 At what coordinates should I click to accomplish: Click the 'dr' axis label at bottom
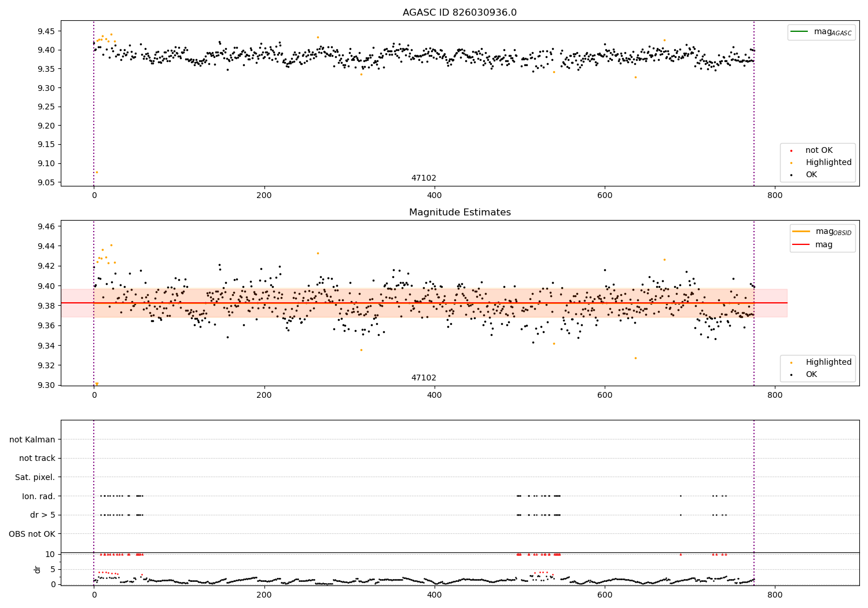38,569
